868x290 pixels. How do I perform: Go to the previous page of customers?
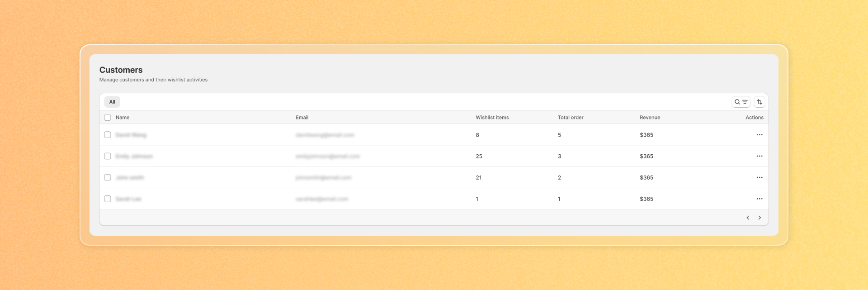tap(748, 218)
